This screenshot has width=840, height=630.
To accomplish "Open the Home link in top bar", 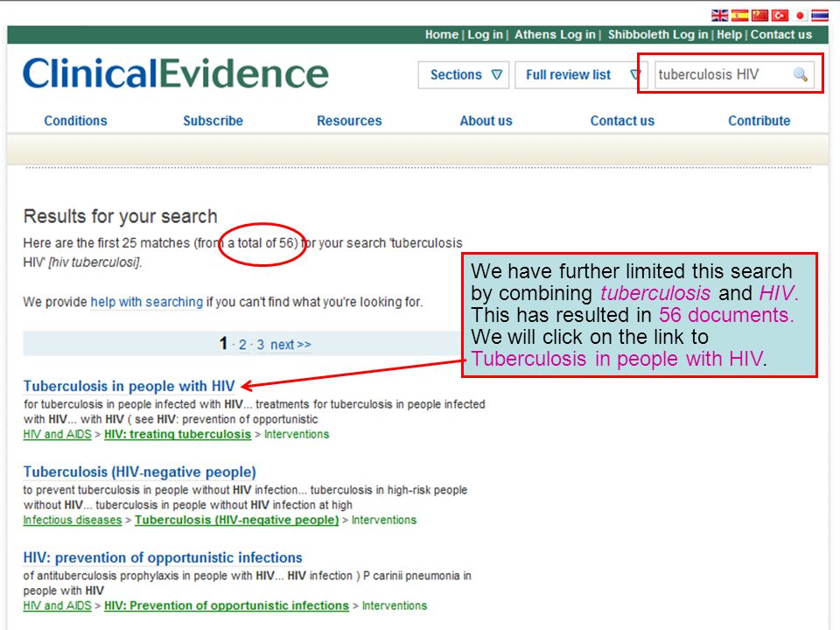I will pos(441,35).
